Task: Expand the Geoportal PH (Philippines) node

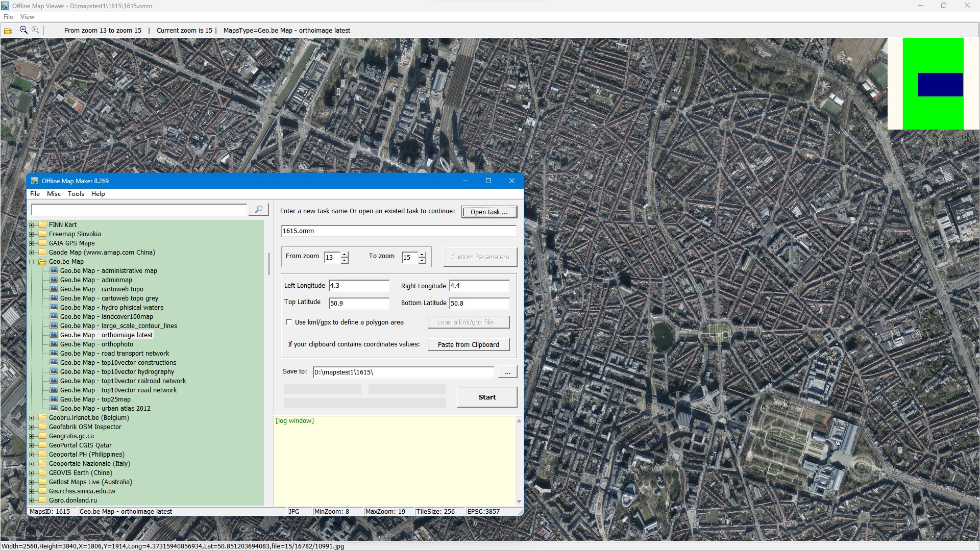Action: click(x=32, y=455)
